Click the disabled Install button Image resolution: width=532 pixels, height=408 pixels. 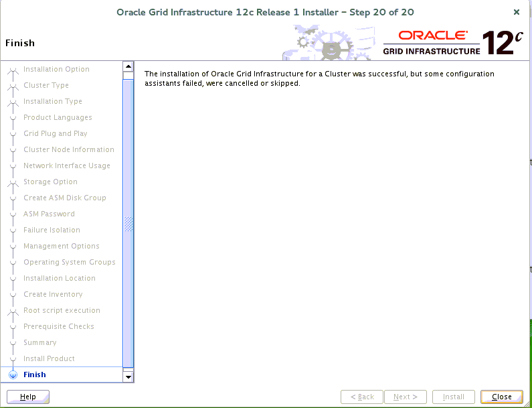(453, 397)
